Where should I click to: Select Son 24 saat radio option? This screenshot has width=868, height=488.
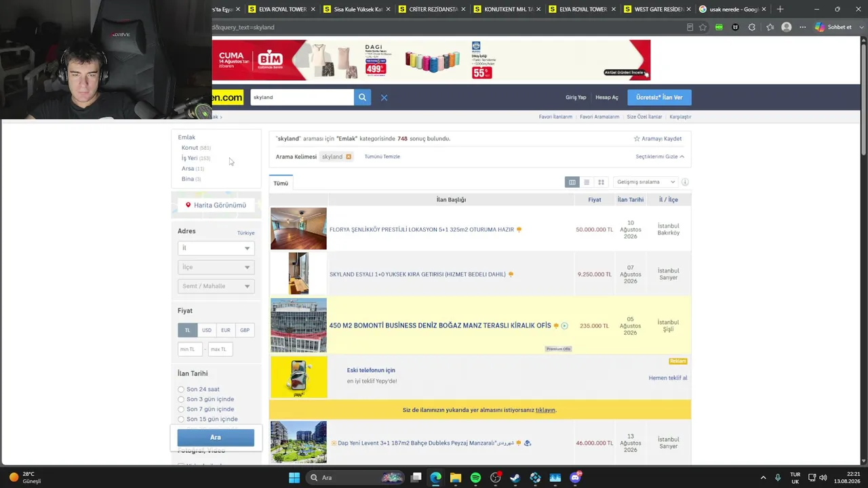tap(181, 390)
